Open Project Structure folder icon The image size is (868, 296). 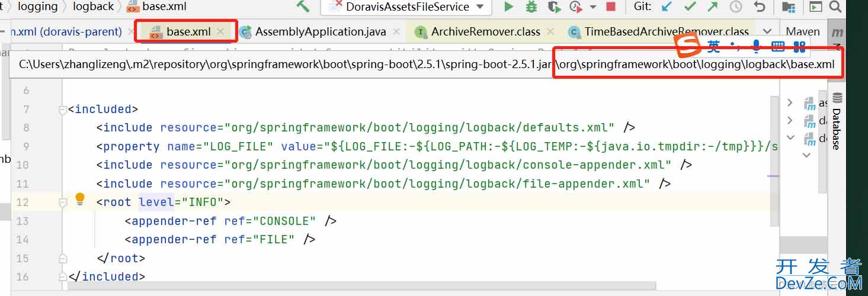[788, 7]
